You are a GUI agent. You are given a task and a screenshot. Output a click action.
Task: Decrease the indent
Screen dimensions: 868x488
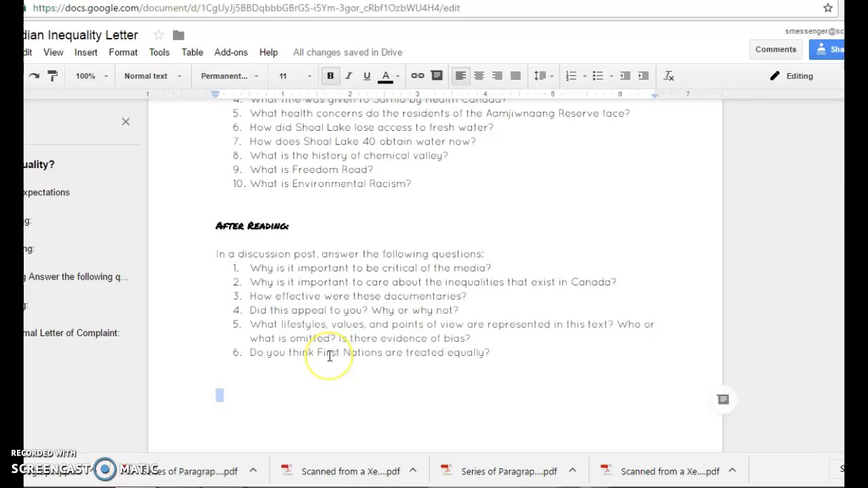(625, 76)
